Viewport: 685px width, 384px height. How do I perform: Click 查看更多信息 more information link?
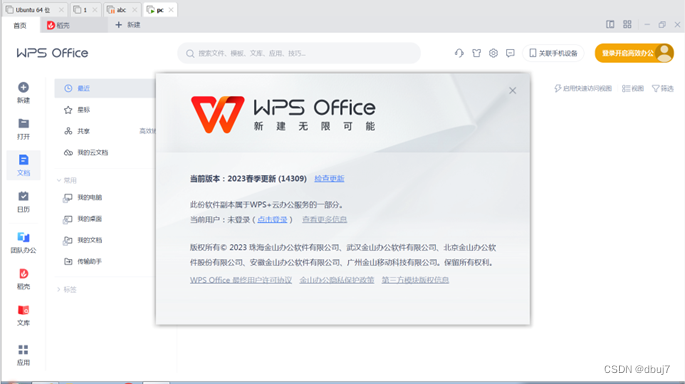pyautogui.click(x=325, y=219)
